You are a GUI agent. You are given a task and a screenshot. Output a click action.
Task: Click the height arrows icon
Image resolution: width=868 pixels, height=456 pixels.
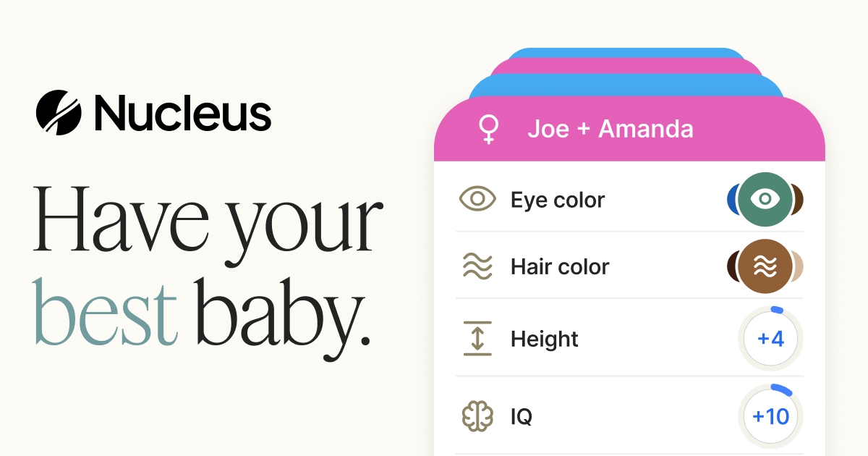(x=477, y=338)
